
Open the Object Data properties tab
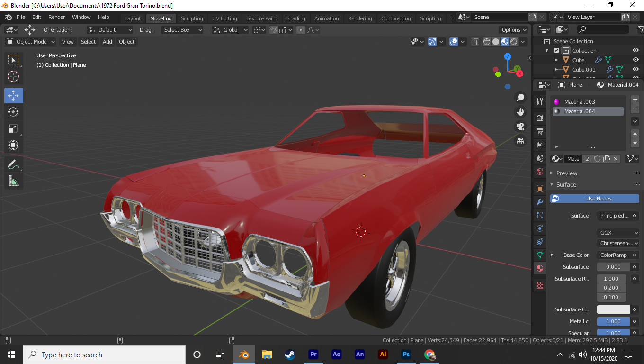coord(539,255)
